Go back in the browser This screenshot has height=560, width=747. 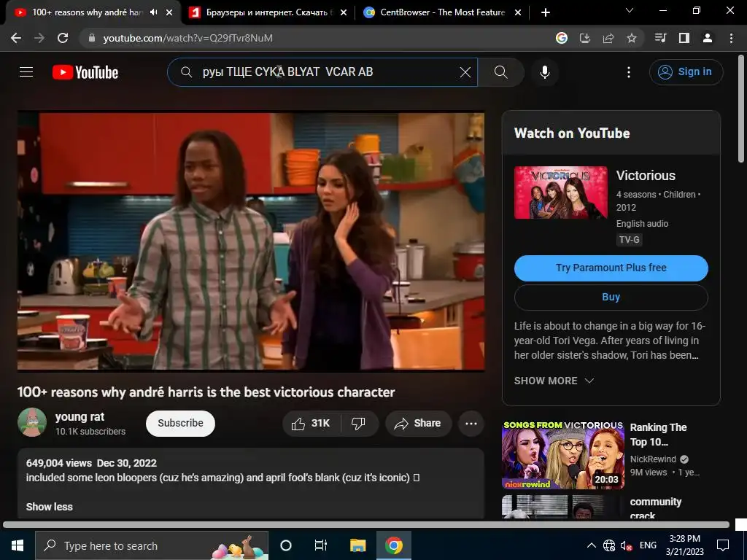(x=16, y=38)
